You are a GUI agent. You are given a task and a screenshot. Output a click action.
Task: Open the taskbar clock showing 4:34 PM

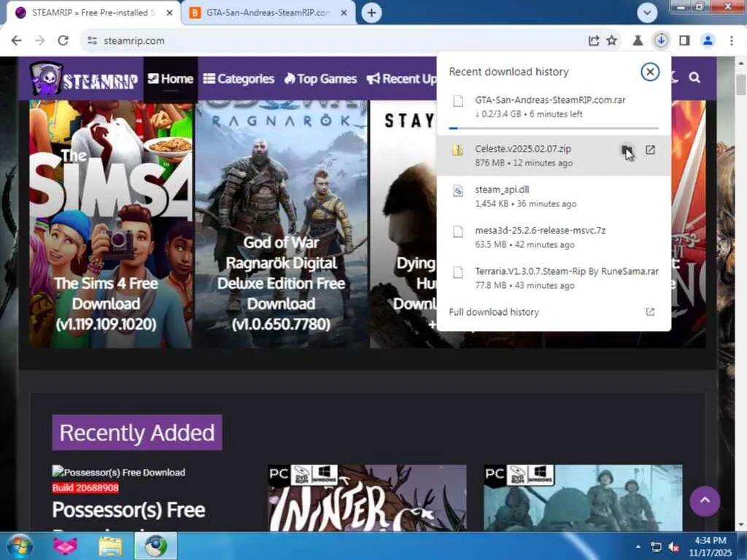[711, 546]
